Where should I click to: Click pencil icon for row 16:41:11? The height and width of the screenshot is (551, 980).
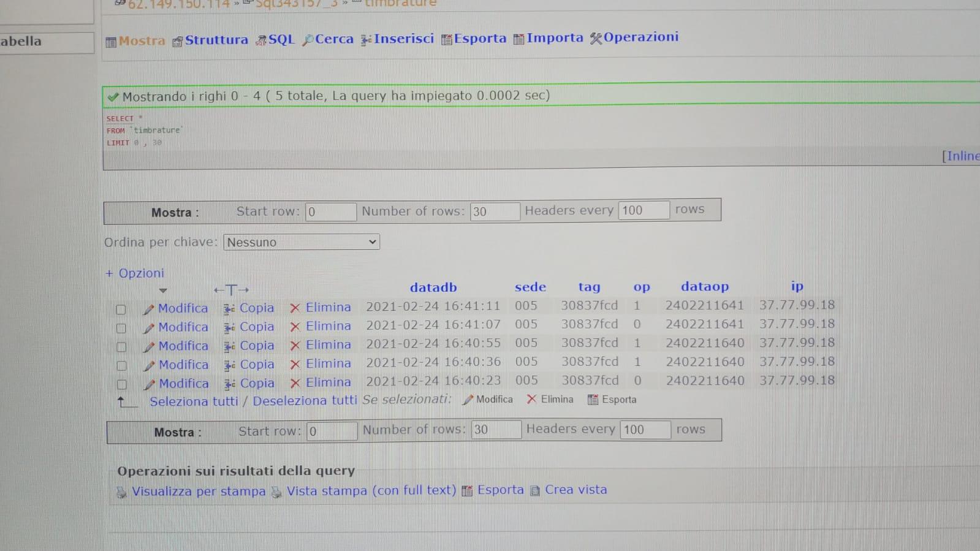coord(148,310)
